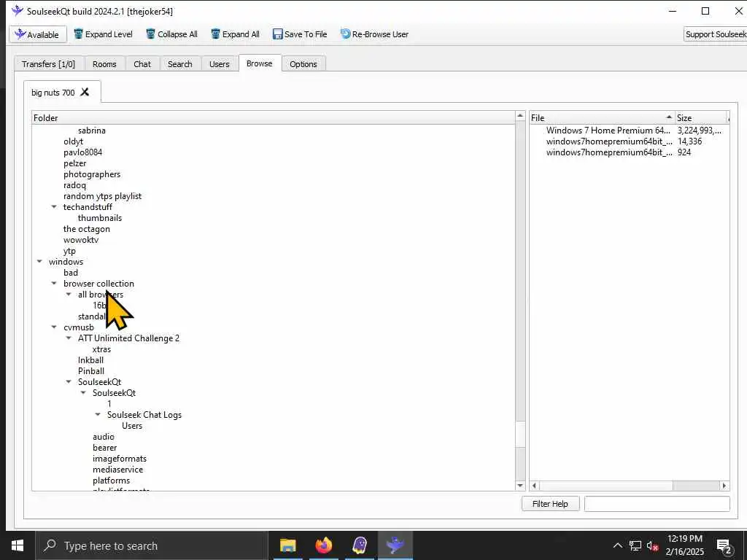
Task: Collapse the nested SoulseekQt subfolder
Action: pyautogui.click(x=83, y=393)
